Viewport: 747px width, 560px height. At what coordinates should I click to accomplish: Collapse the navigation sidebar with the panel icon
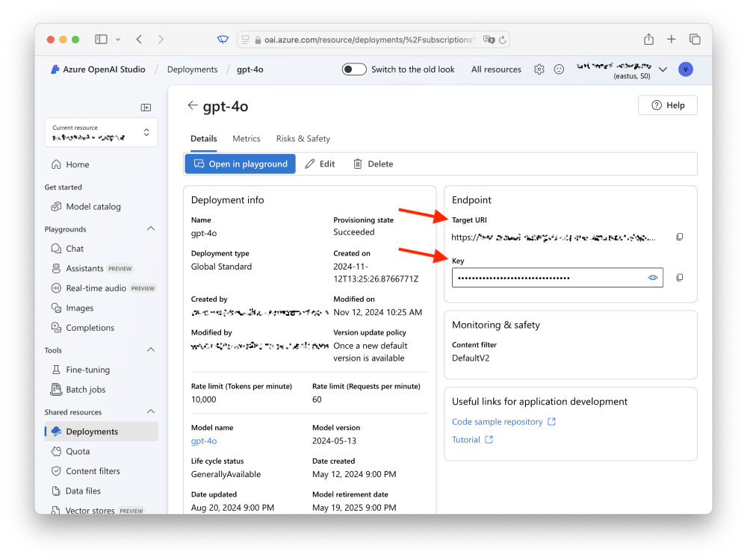point(146,107)
